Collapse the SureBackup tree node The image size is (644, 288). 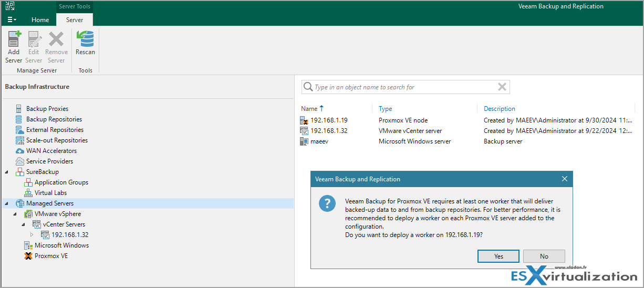[6, 172]
